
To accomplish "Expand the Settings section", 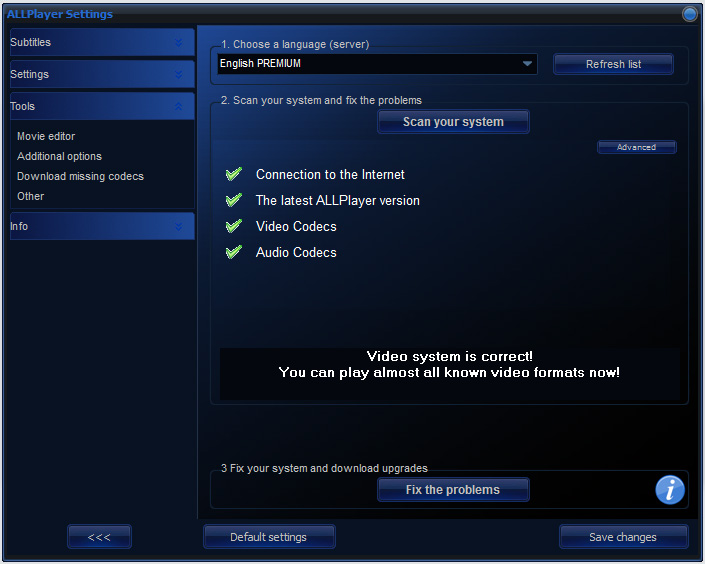I will pos(102,74).
